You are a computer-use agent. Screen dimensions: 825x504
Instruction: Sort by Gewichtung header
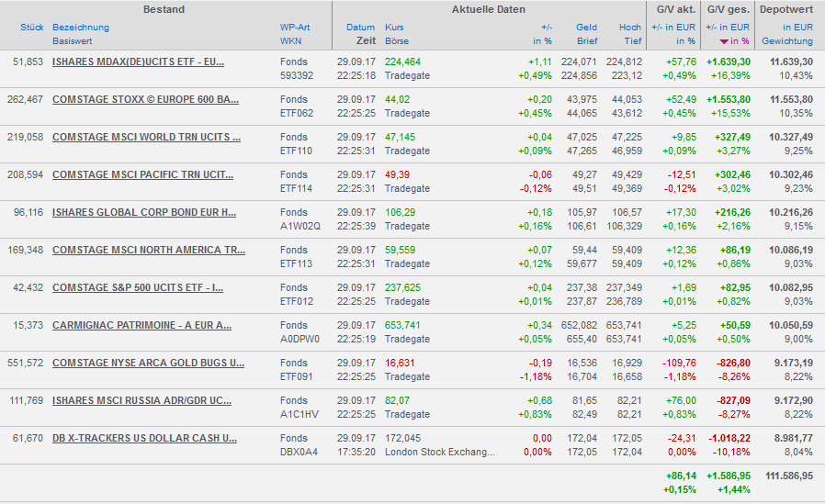click(786, 41)
